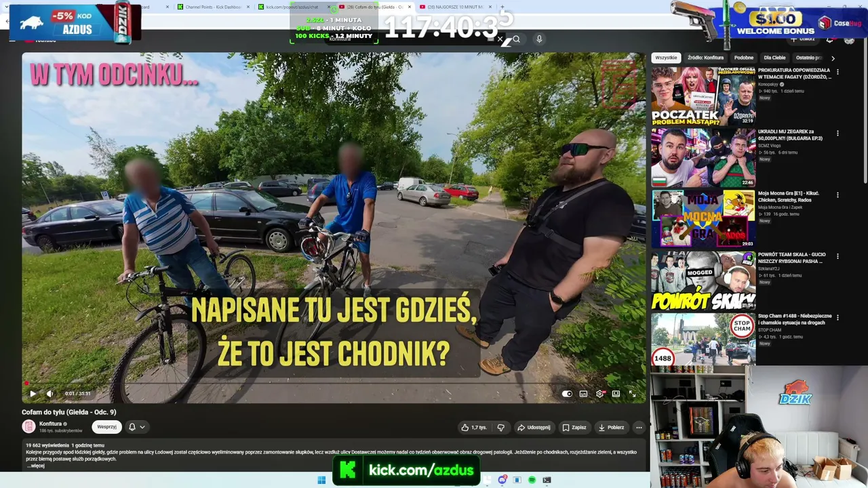Start voice search with the microphone

tap(539, 39)
